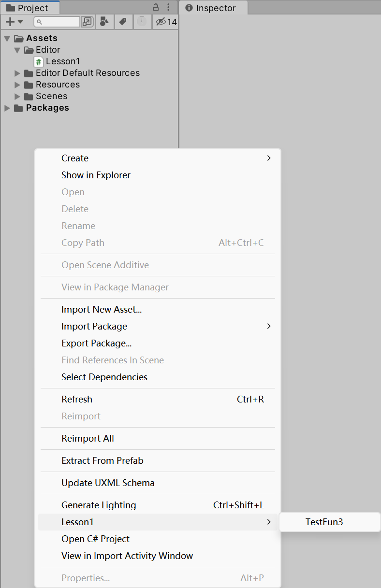The image size is (381, 588).
Task: Collapse the Assets folder arrow
Action: pyautogui.click(x=7, y=39)
